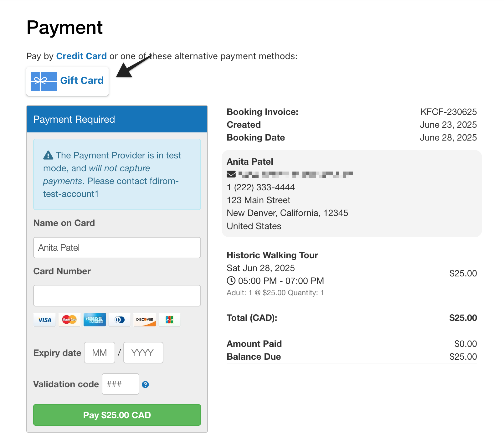504x437 pixels.
Task: Click the Credit Card payment link
Action: [x=81, y=56]
